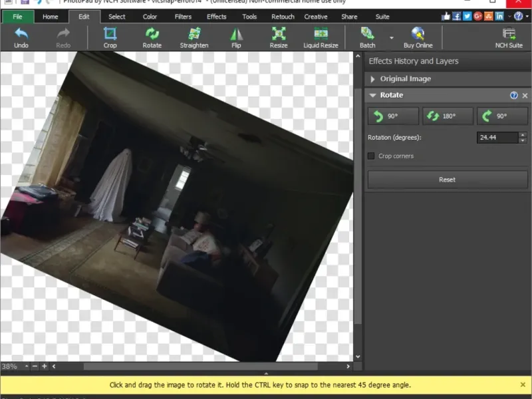Switch to the Retouch tab
This screenshot has width=532, height=399.
(283, 17)
